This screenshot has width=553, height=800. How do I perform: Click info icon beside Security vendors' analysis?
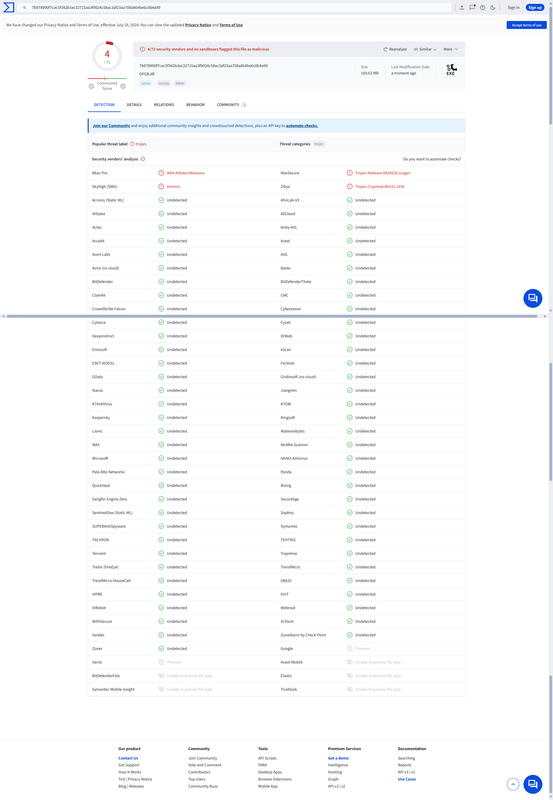(x=143, y=159)
